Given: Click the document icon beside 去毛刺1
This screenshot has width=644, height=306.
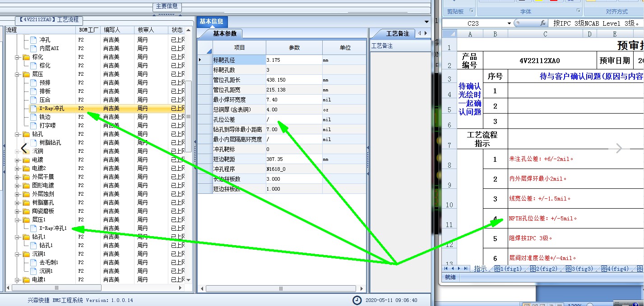Looking at the screenshot, I should pos(33,262).
